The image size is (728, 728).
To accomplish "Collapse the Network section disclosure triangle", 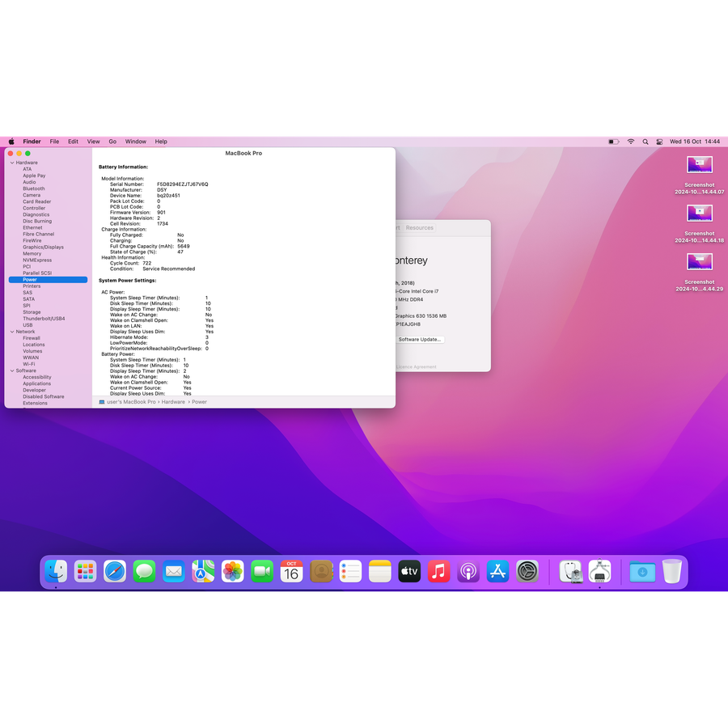I will click(x=11, y=332).
